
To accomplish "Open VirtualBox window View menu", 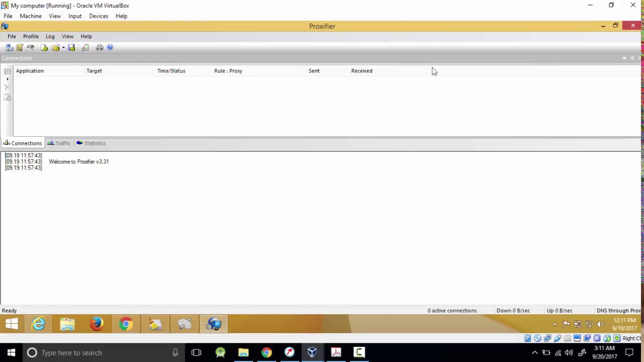I will 55,16.
